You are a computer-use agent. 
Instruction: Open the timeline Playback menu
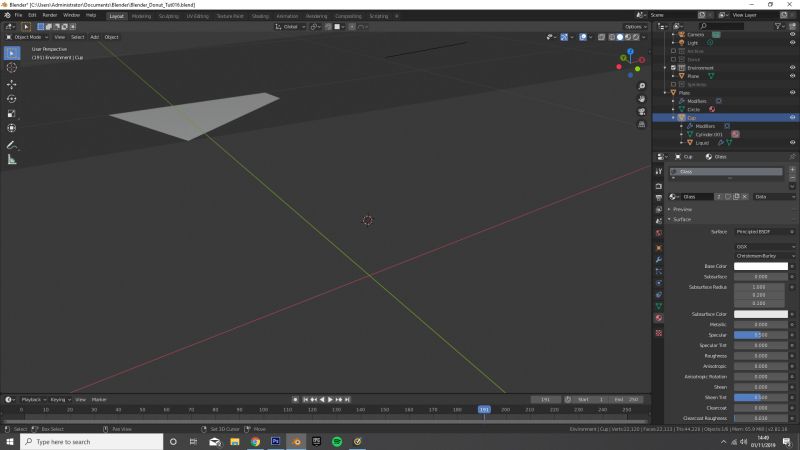pyautogui.click(x=33, y=399)
